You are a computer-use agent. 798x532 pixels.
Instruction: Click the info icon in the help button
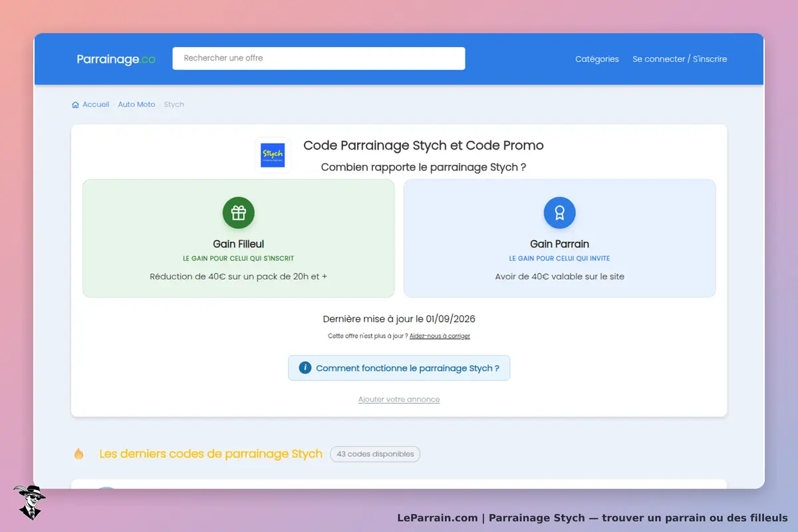click(x=305, y=368)
